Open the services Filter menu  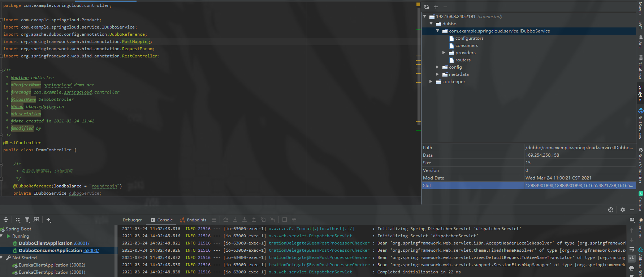coord(27,220)
